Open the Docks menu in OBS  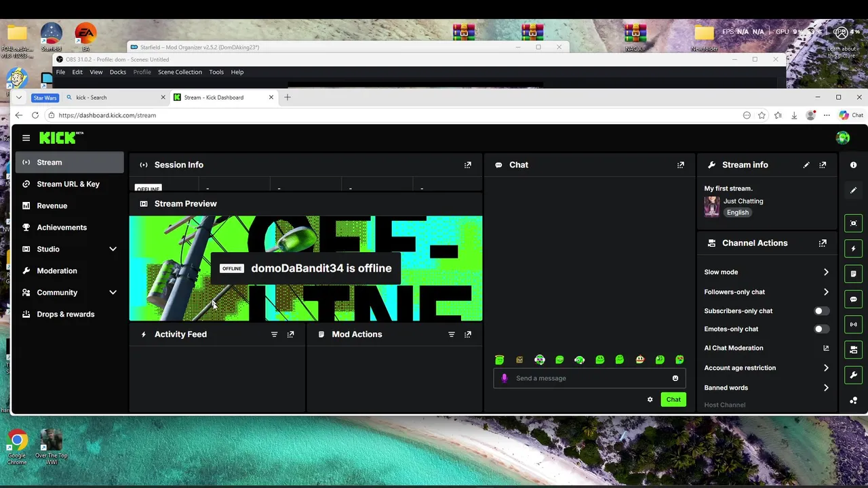[x=118, y=72]
